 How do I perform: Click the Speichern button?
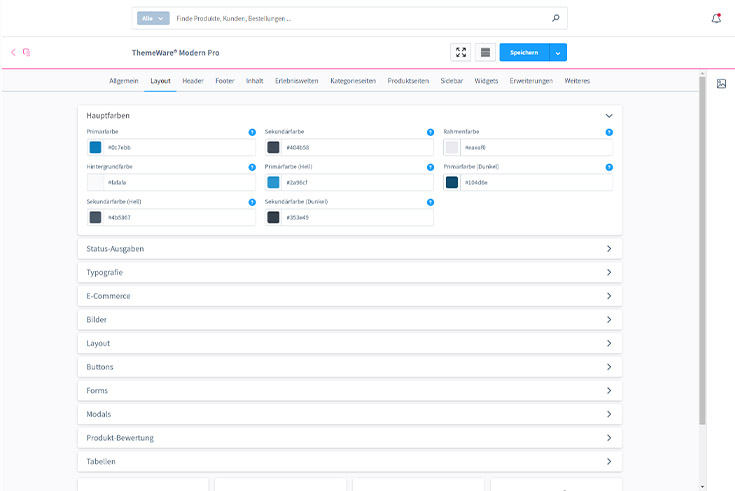click(x=524, y=52)
